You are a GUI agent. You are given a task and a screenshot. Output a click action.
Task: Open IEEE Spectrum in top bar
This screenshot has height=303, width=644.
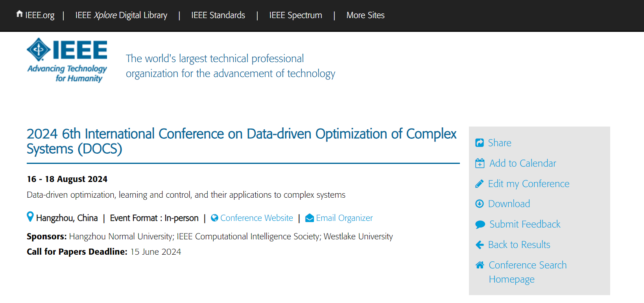point(295,15)
